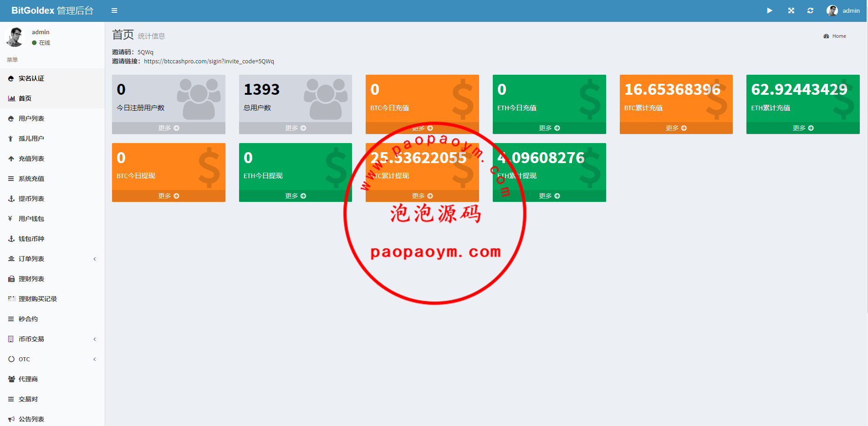Click 更多 under BTC累计充值
This screenshot has height=426, width=868.
pos(676,128)
